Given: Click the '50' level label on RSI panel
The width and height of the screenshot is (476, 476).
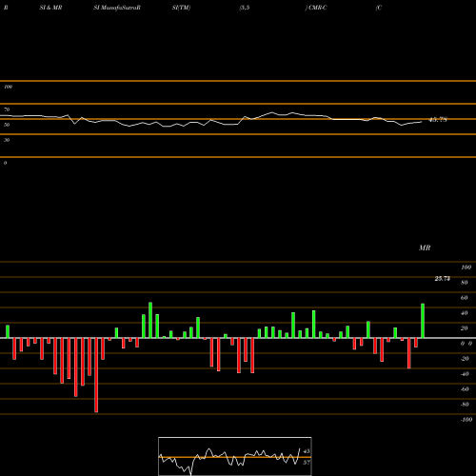Looking at the screenshot, I should pyautogui.click(x=7, y=125).
